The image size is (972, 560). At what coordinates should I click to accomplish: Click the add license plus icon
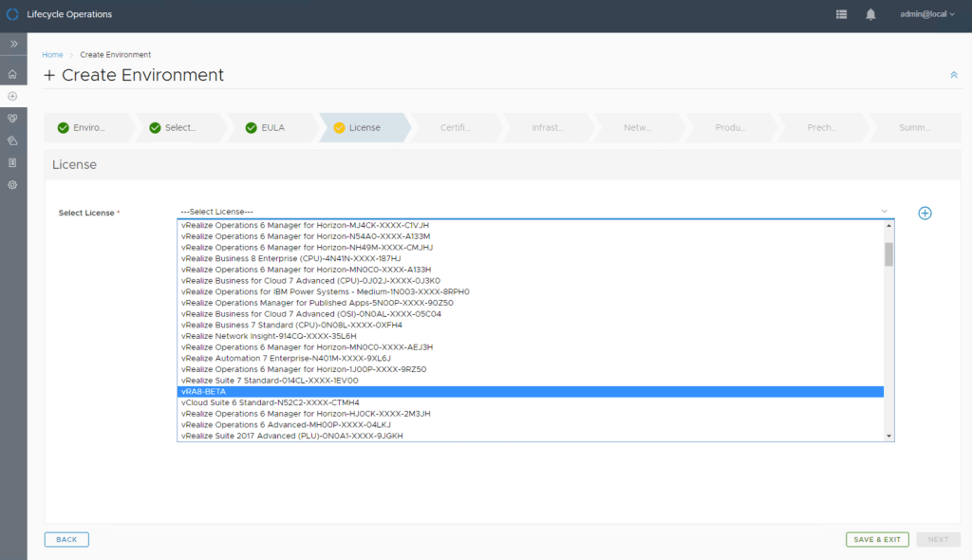pos(925,213)
